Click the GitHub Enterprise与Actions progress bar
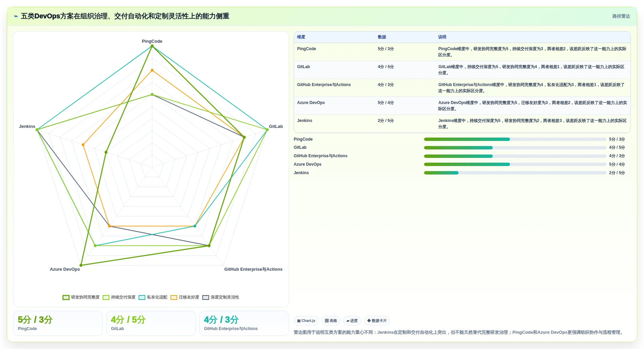The height and width of the screenshot is (349, 644). click(515, 156)
